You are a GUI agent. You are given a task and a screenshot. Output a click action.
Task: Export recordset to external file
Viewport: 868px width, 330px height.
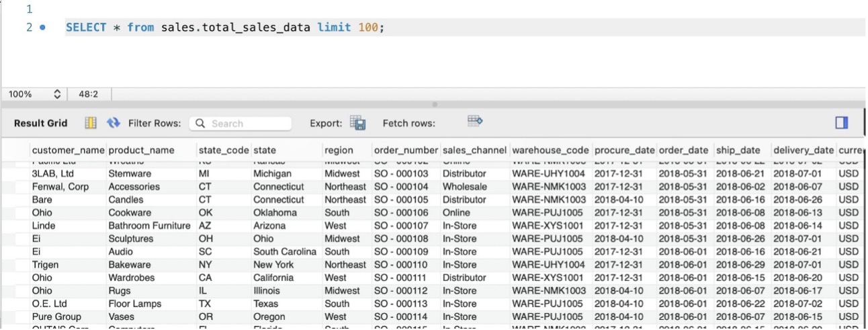click(x=358, y=123)
